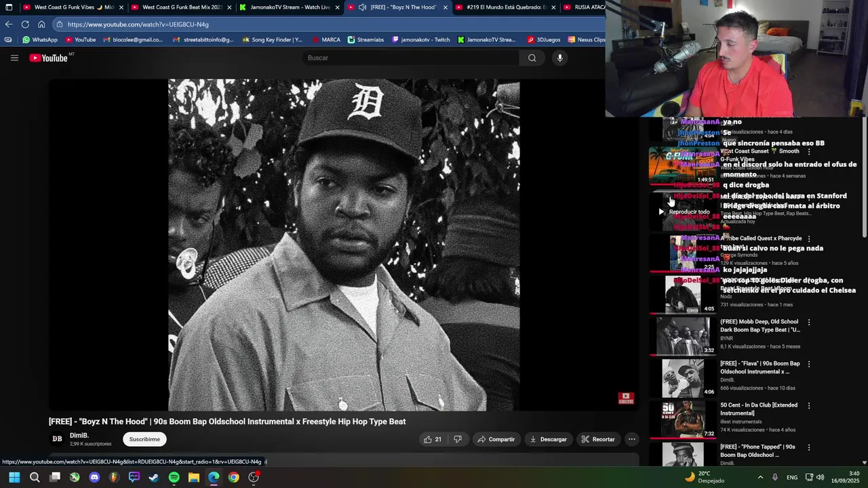868x488 pixels.
Task: View site information icon in address bar
Action: click(x=60, y=24)
